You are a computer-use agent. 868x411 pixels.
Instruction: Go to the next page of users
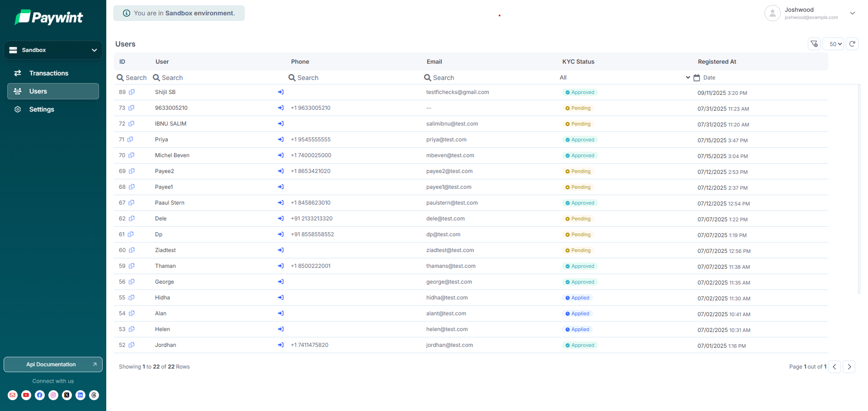click(x=849, y=366)
